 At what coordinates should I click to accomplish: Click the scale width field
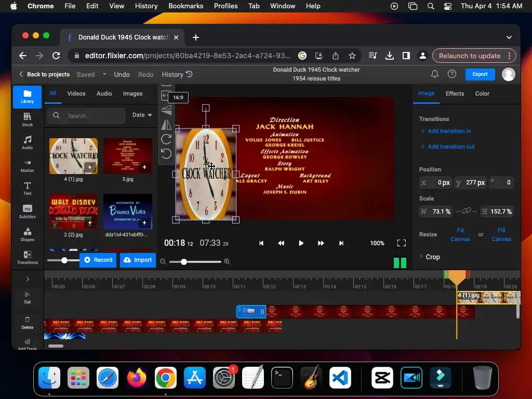(436, 211)
